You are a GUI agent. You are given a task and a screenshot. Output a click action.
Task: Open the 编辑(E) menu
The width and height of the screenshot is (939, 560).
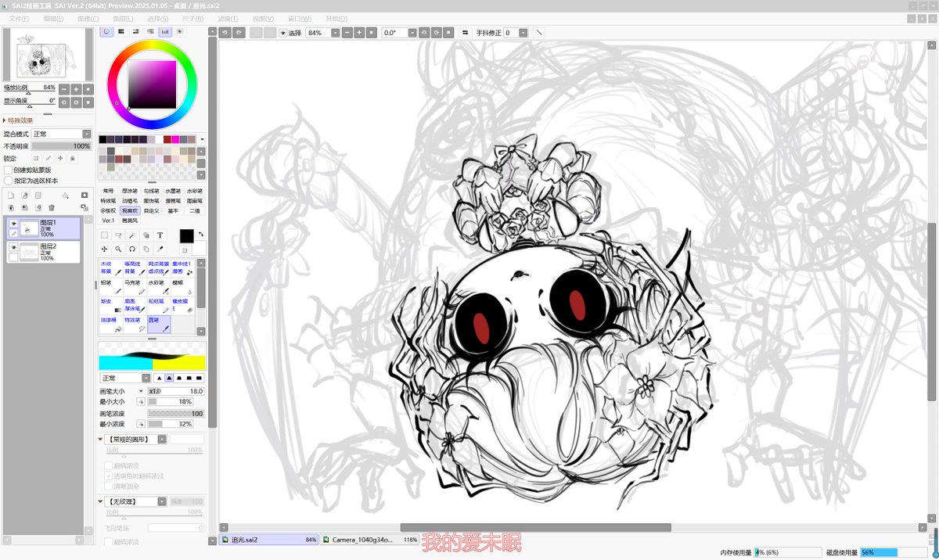point(54,18)
